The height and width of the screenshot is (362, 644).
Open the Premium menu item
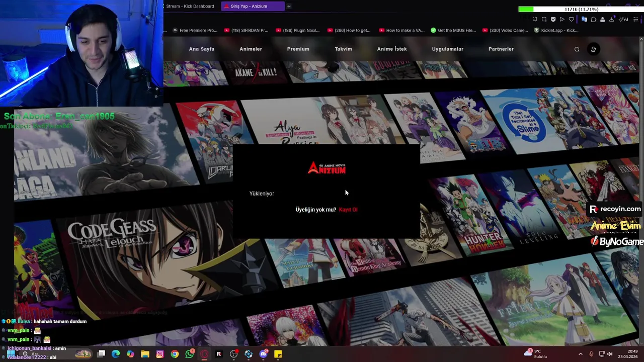[298, 49]
